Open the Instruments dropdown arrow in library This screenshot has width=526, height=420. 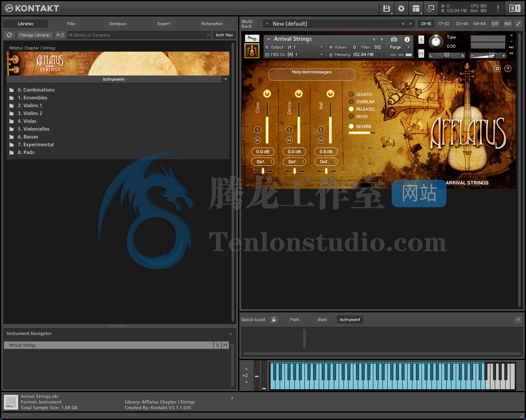(225, 79)
